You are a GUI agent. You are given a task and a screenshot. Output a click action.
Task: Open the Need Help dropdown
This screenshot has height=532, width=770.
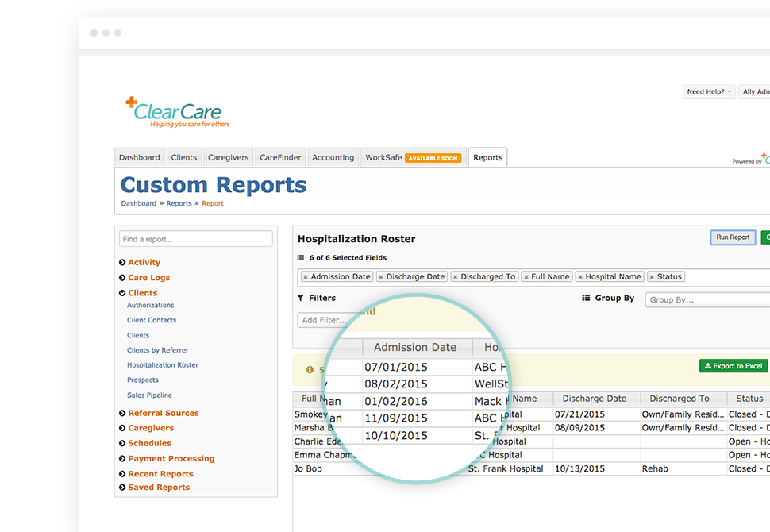[709, 91]
